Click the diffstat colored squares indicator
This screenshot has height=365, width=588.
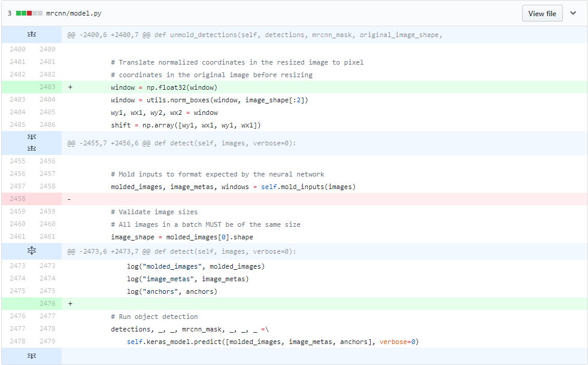tap(29, 14)
